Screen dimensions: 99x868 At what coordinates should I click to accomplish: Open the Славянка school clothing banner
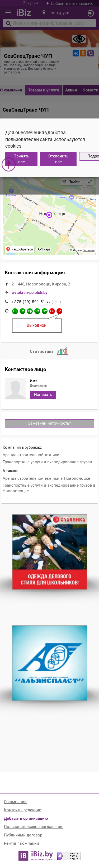50,552
